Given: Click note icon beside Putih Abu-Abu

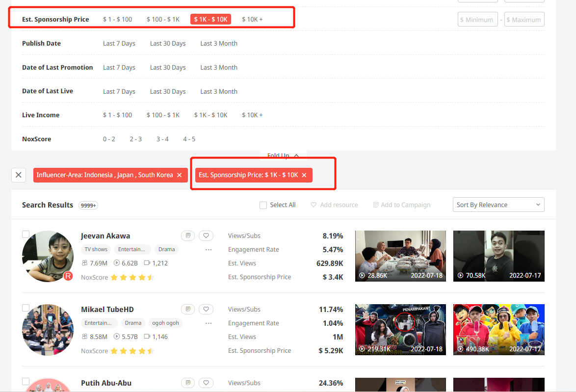Looking at the screenshot, I should (x=188, y=383).
